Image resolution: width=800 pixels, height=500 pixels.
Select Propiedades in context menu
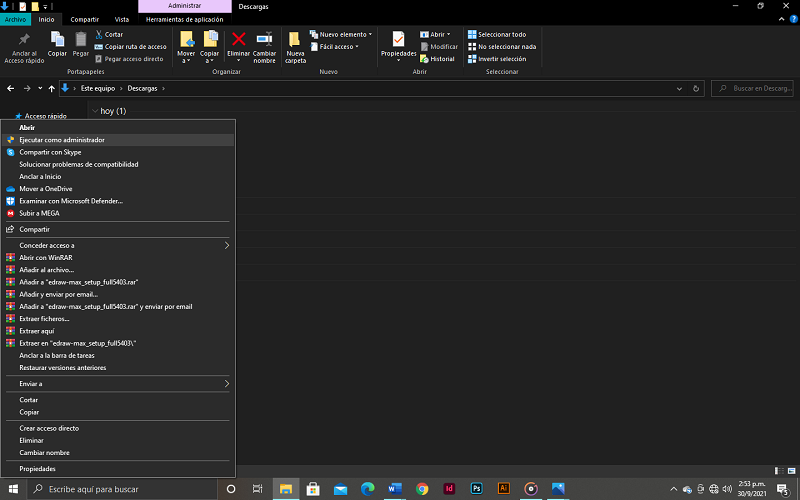(118, 469)
